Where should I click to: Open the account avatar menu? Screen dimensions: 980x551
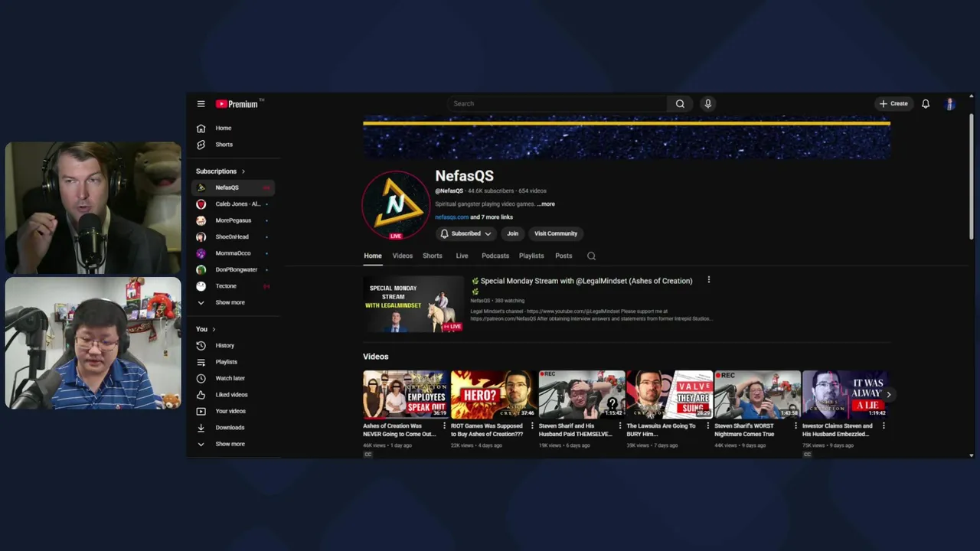(950, 103)
